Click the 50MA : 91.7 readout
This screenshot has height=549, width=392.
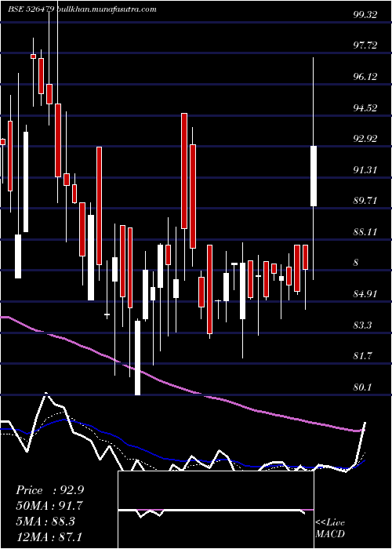click(49, 506)
